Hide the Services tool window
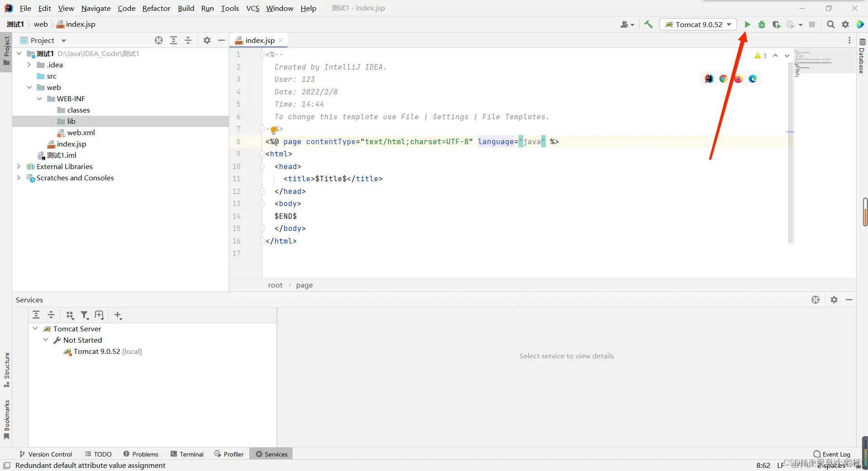 [849, 300]
